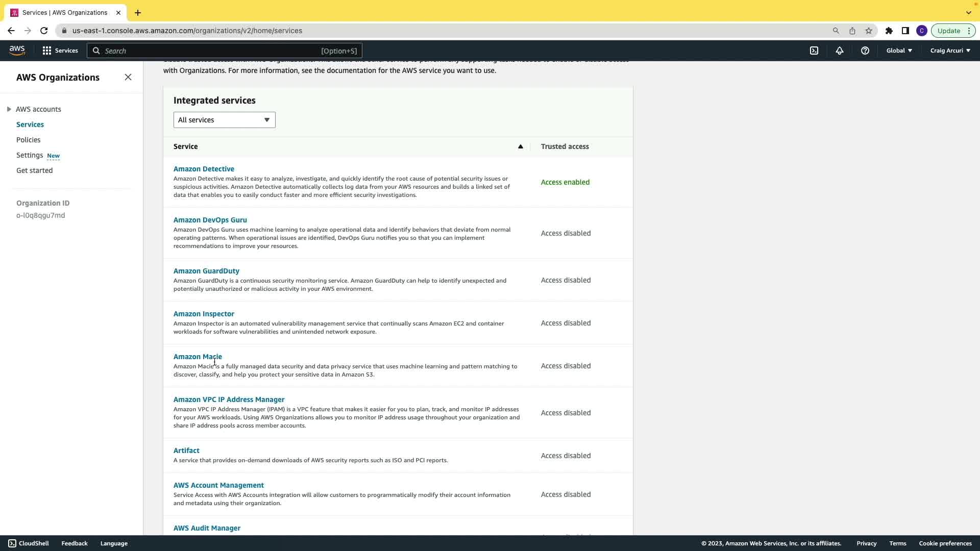Open Cookie preferences in the footer
980x551 pixels.
point(945,543)
